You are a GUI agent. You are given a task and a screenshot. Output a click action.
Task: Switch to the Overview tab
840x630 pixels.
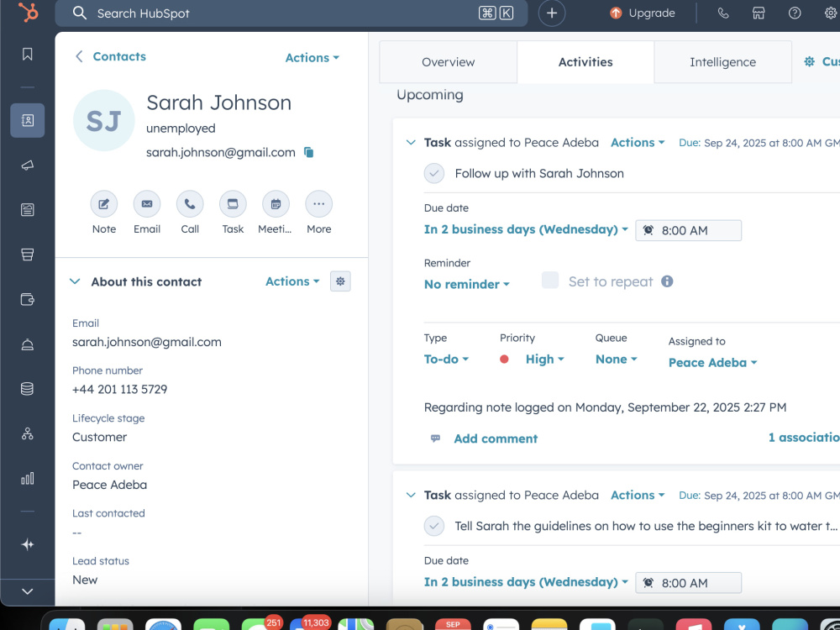pos(448,62)
